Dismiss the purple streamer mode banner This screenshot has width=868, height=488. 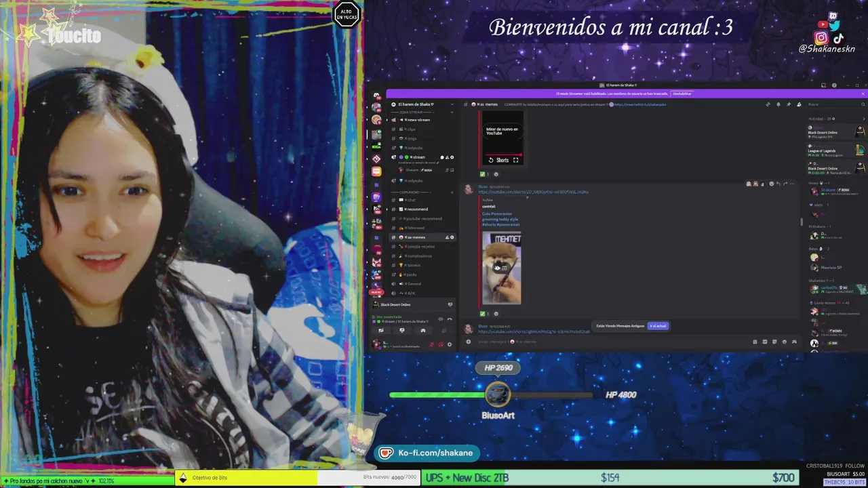(863, 94)
